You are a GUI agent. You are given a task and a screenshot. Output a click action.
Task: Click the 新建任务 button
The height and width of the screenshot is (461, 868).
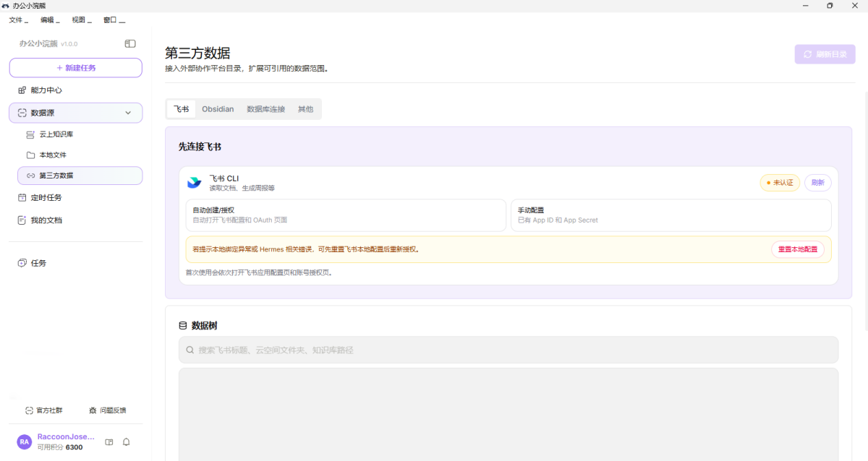(76, 68)
